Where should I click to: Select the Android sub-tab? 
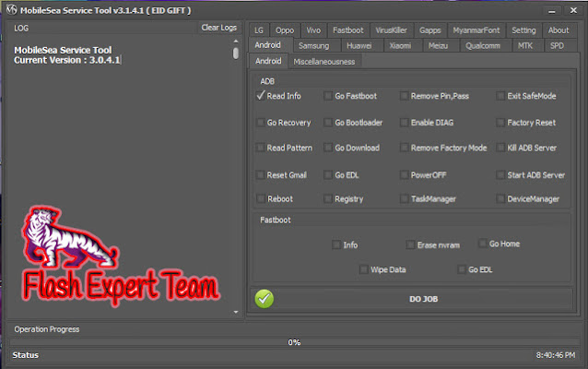click(x=268, y=61)
